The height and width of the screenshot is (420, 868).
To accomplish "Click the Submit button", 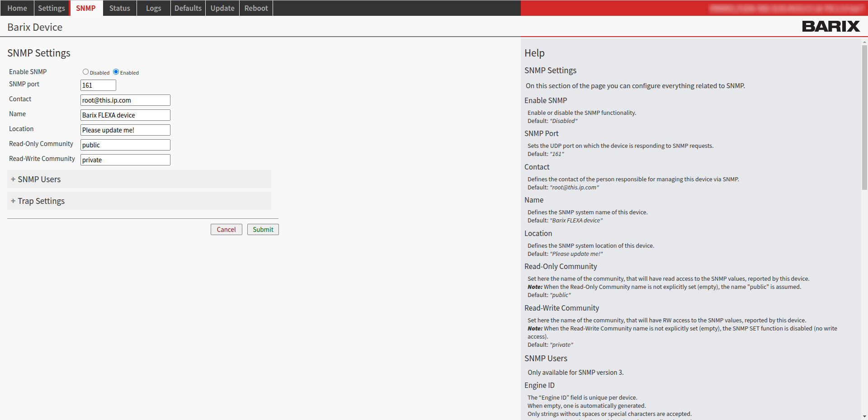I will (263, 229).
